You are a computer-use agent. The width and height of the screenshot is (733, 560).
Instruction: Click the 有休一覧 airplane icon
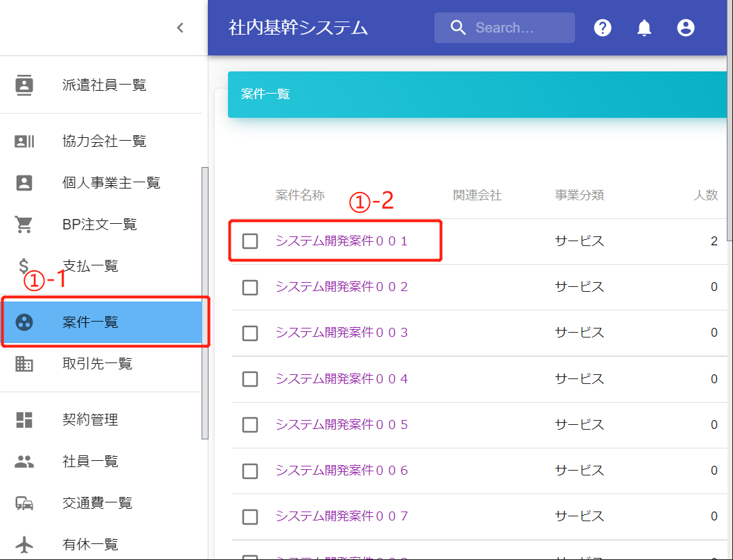[24, 545]
